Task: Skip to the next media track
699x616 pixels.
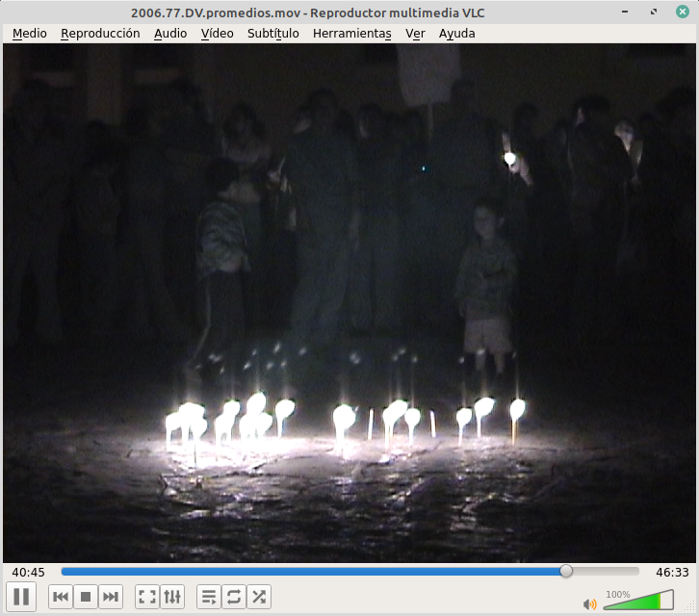Action: click(111, 597)
